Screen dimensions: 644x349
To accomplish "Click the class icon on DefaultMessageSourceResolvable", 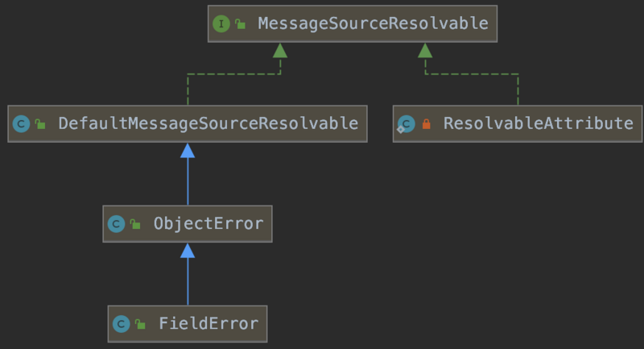I will (x=21, y=124).
